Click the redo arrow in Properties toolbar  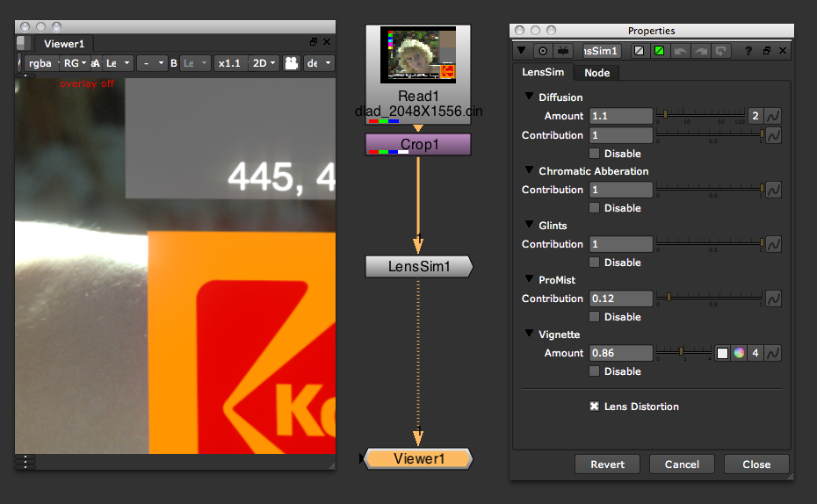[701, 51]
